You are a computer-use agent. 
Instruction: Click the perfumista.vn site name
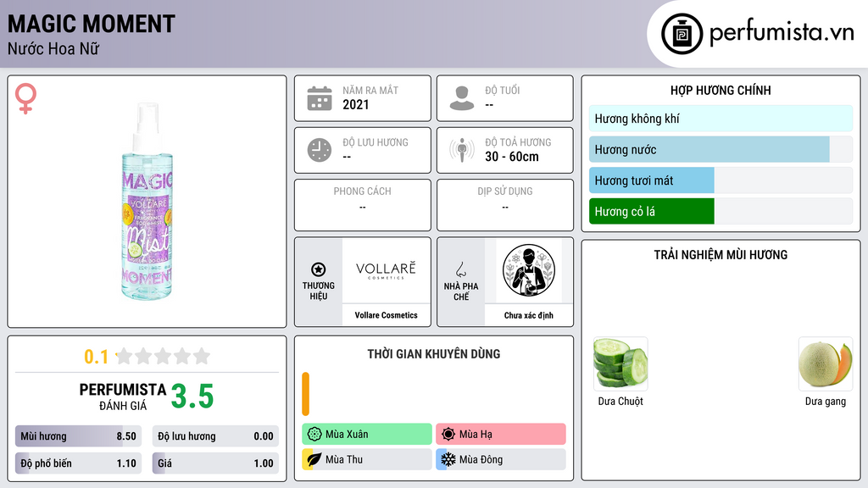coord(782,33)
